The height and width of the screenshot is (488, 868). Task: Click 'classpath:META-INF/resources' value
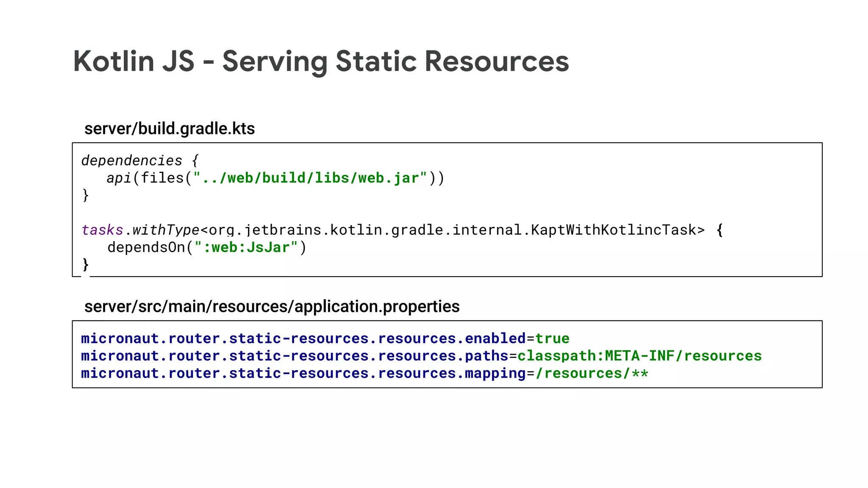pos(640,356)
